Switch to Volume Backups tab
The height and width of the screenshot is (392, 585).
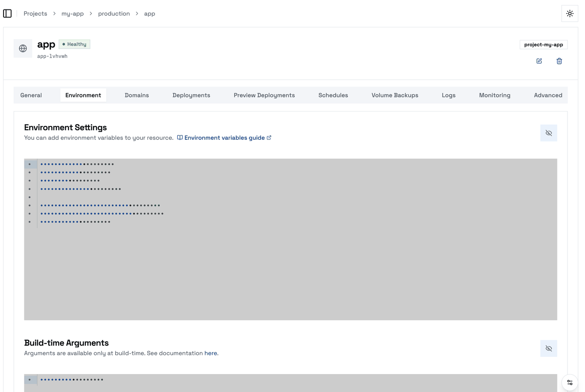click(395, 95)
